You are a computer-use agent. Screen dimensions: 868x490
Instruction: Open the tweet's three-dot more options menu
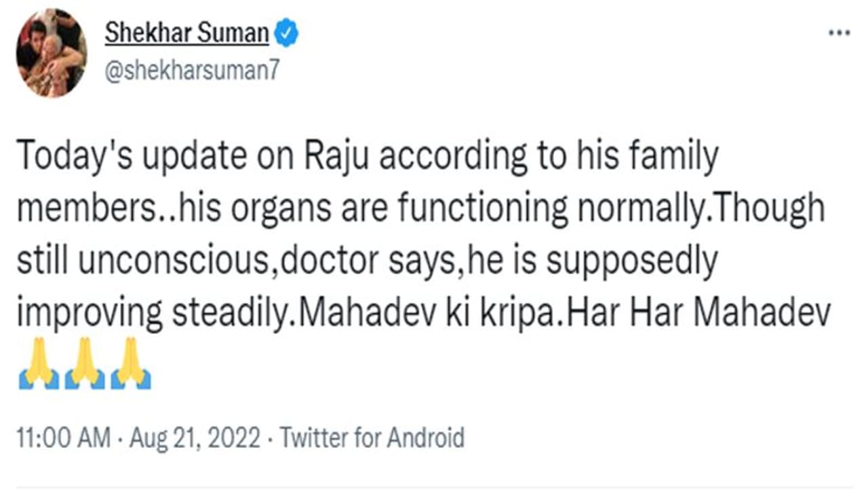(x=840, y=34)
